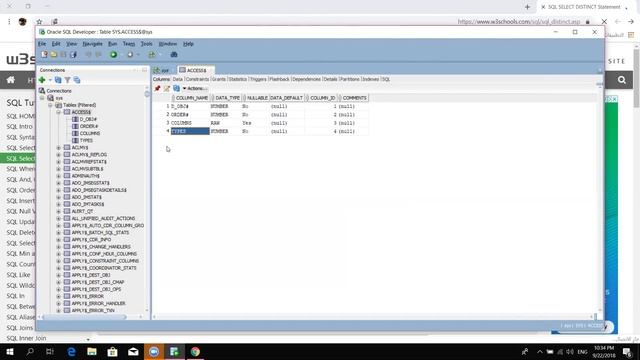Viewport: 640px width, 360px height.
Task: Click the Connections panel horizontal scrollbar
Action: pos(84,317)
